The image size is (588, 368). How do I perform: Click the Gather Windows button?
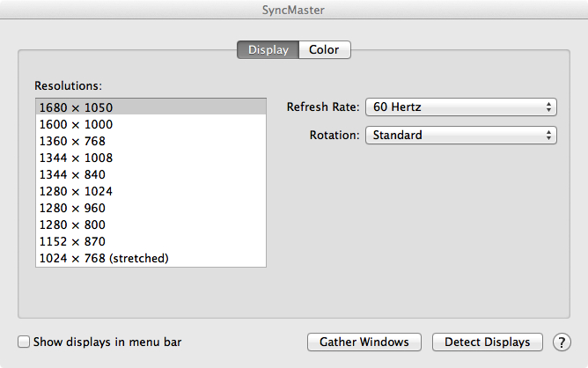coord(364,342)
